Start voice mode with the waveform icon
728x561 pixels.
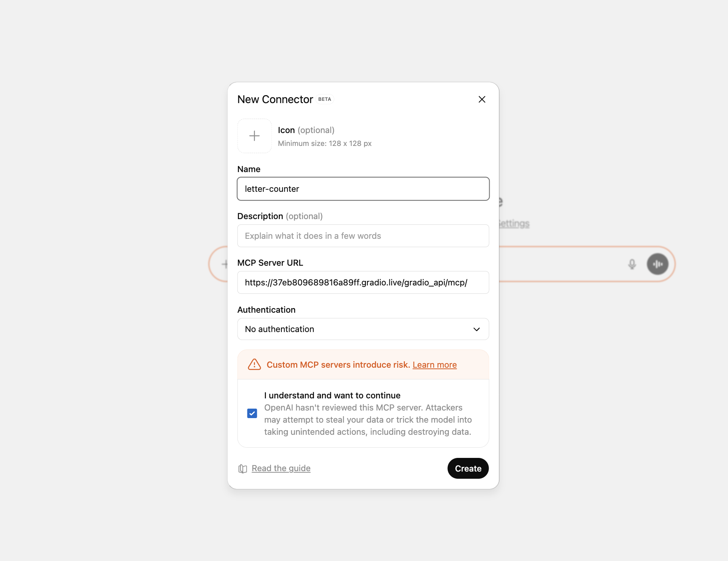pos(658,264)
